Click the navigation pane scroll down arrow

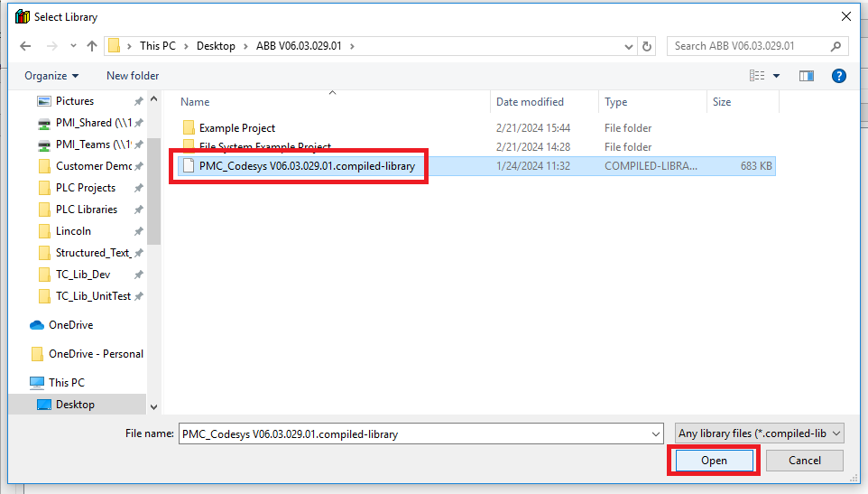pos(153,408)
